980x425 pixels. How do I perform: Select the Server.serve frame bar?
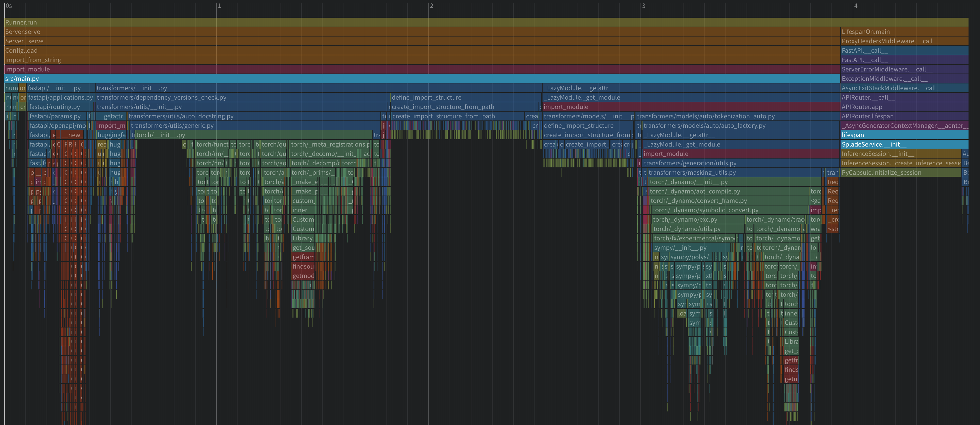[x=419, y=32]
